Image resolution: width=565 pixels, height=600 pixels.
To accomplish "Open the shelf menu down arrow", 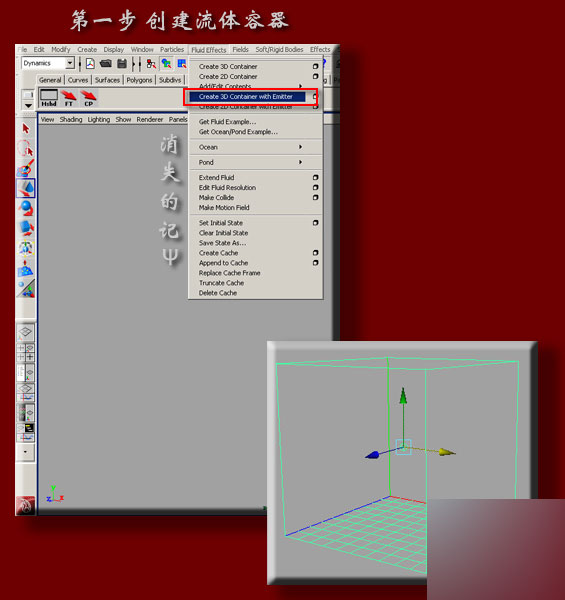I will [x=28, y=105].
